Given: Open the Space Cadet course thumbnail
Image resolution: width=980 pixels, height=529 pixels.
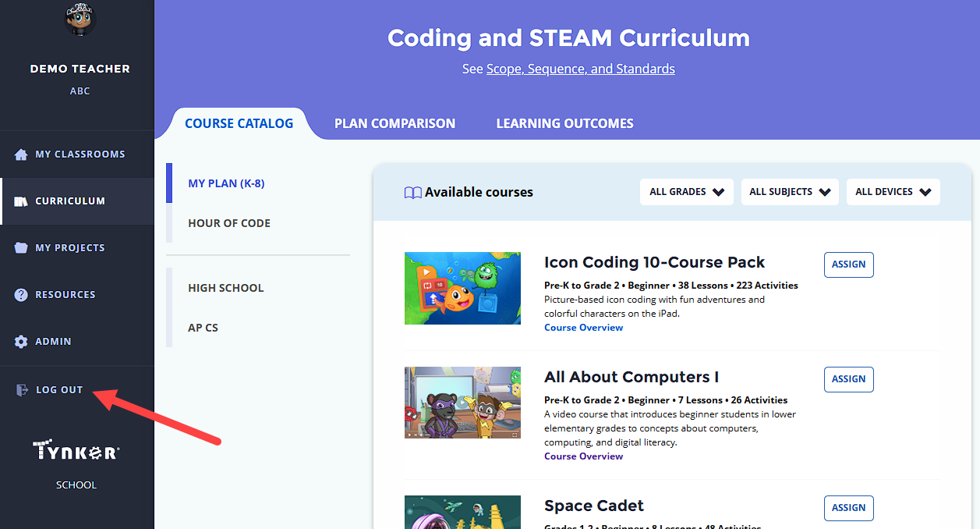Looking at the screenshot, I should tap(462, 512).
